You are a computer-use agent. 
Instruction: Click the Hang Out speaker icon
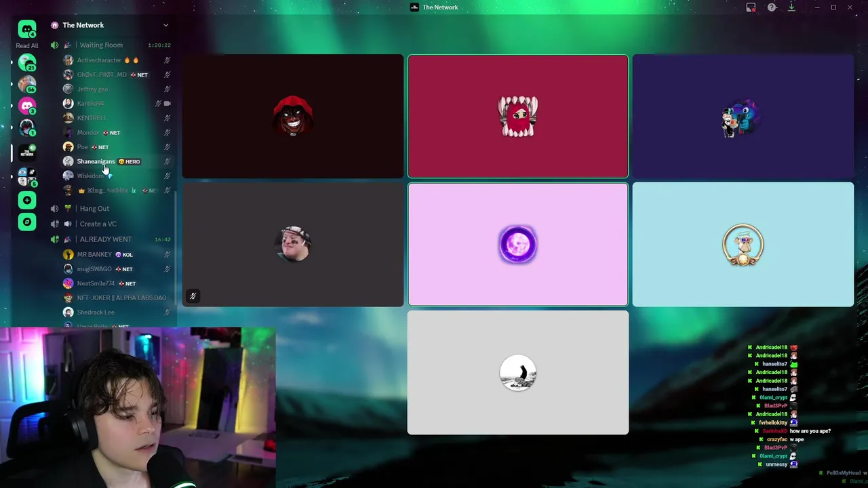click(x=55, y=209)
